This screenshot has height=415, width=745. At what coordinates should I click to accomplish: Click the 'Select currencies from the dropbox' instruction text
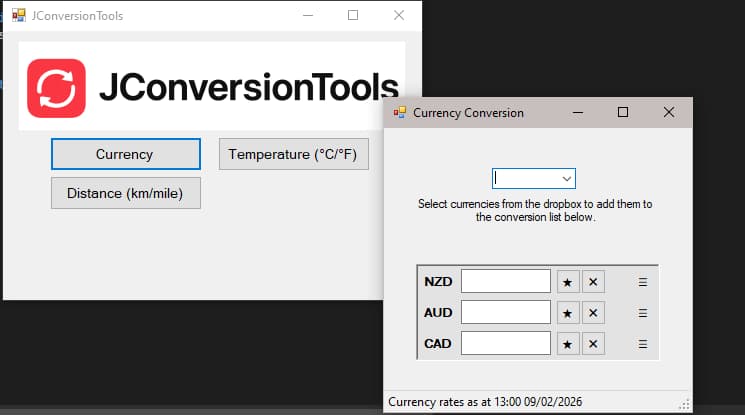(x=535, y=211)
